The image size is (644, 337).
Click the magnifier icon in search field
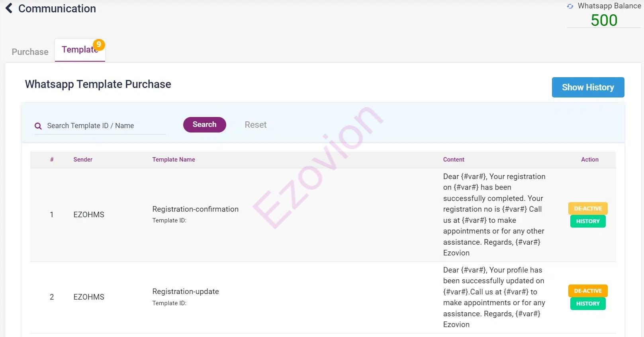point(38,126)
